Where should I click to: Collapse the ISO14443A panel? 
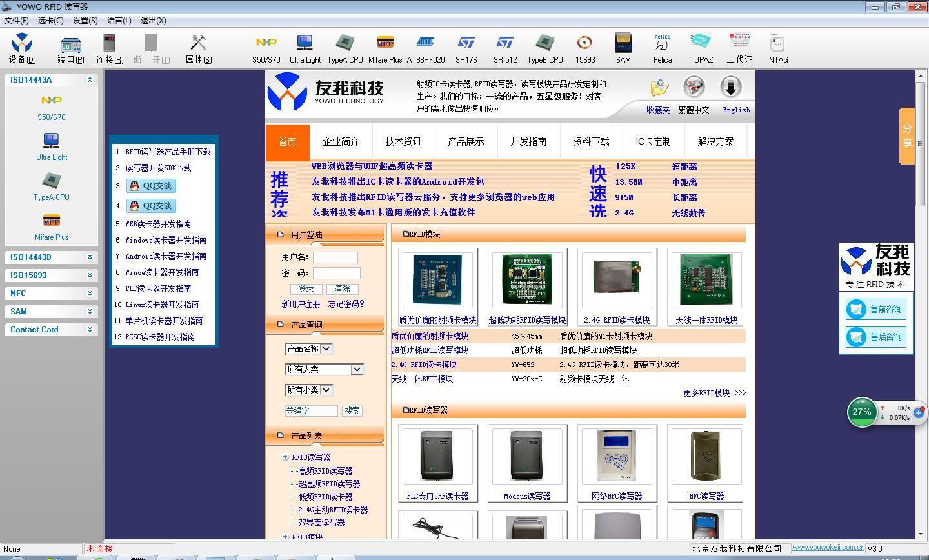point(90,80)
